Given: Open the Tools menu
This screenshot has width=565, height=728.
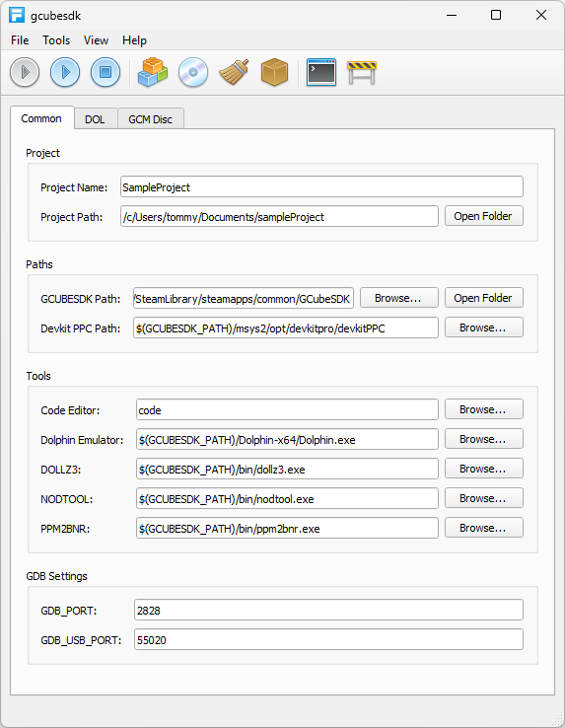Looking at the screenshot, I should 56,40.
